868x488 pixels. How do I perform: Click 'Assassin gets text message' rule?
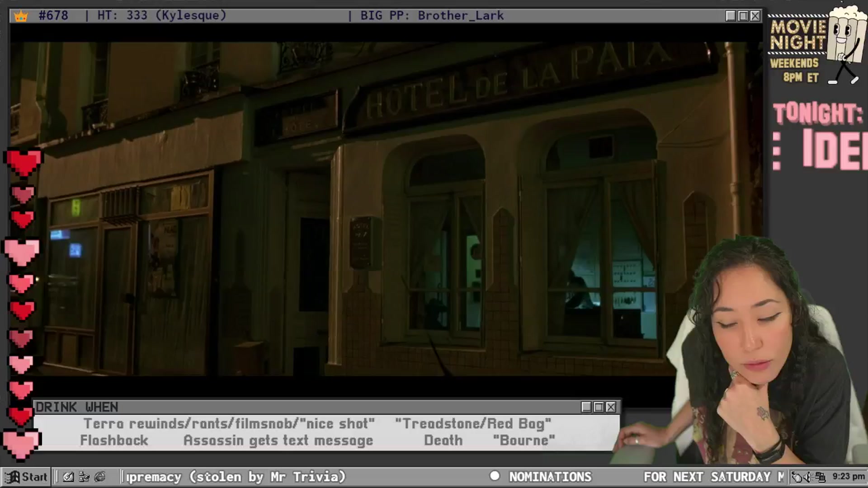(x=278, y=441)
